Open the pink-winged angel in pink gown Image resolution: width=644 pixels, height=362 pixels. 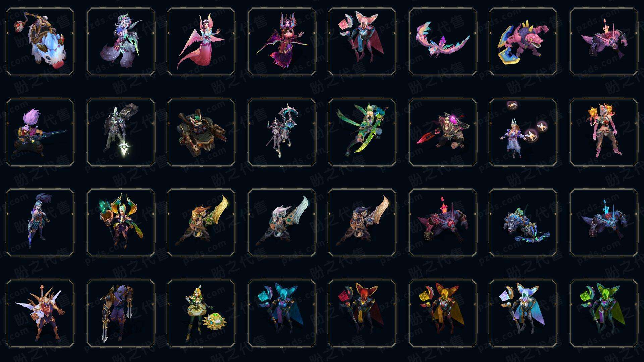(x=201, y=42)
